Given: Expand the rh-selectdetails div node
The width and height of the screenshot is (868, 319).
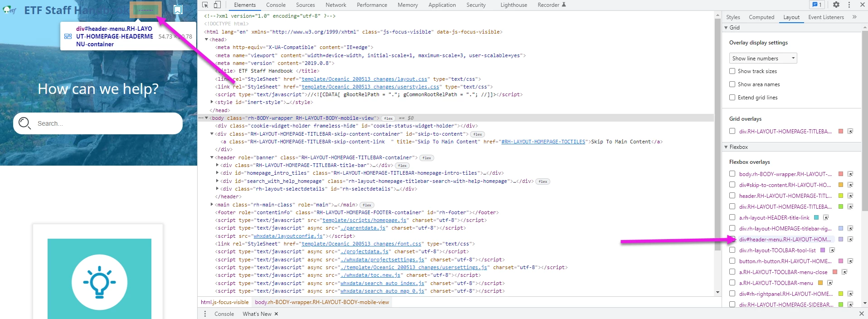Looking at the screenshot, I should pos(217,189).
